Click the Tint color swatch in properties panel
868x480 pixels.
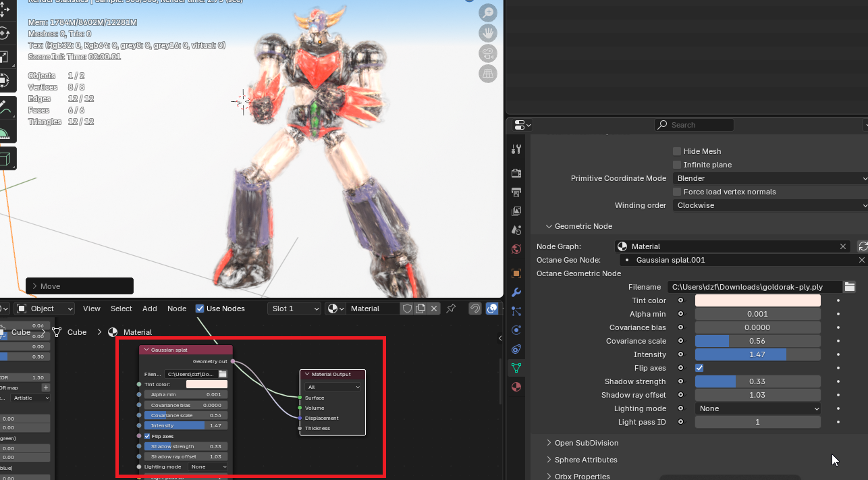[x=758, y=300]
